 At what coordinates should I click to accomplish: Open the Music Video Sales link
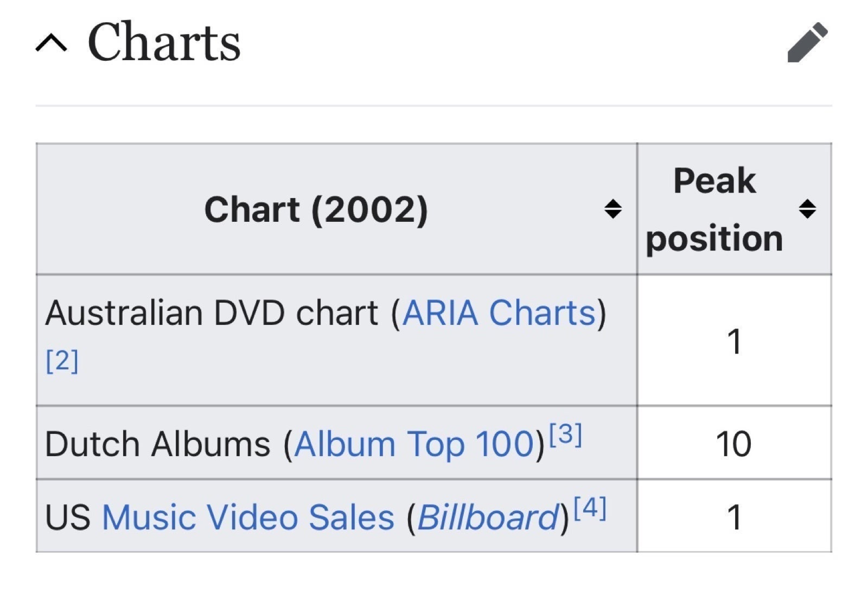(x=248, y=517)
